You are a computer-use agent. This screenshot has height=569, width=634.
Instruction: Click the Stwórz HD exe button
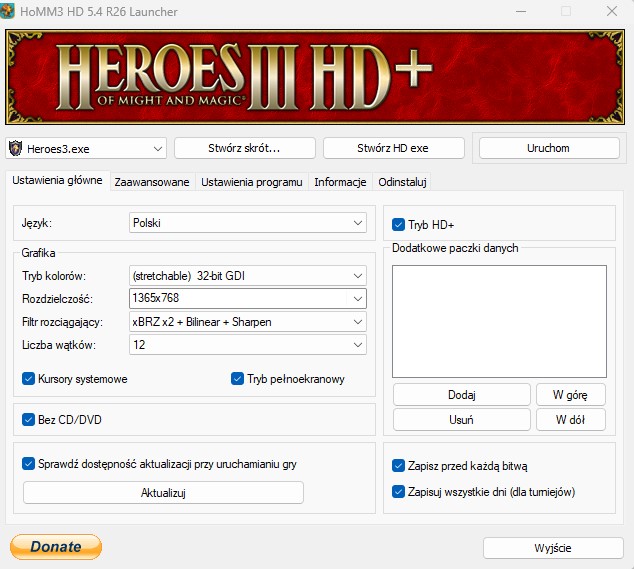coord(393,148)
